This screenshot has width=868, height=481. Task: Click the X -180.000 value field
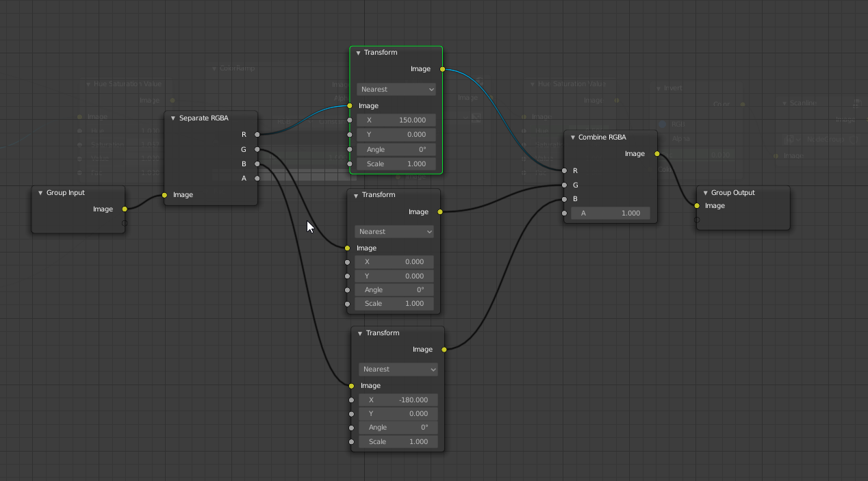[x=398, y=400]
